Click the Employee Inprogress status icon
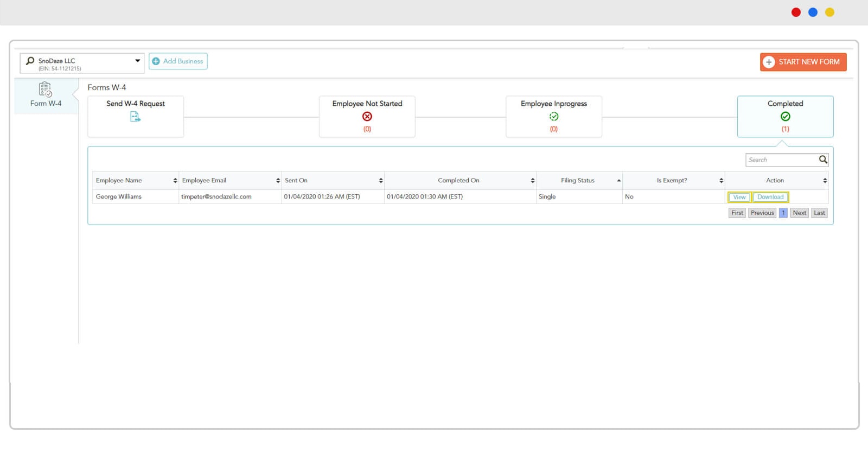This screenshot has width=868, height=452. [x=553, y=117]
